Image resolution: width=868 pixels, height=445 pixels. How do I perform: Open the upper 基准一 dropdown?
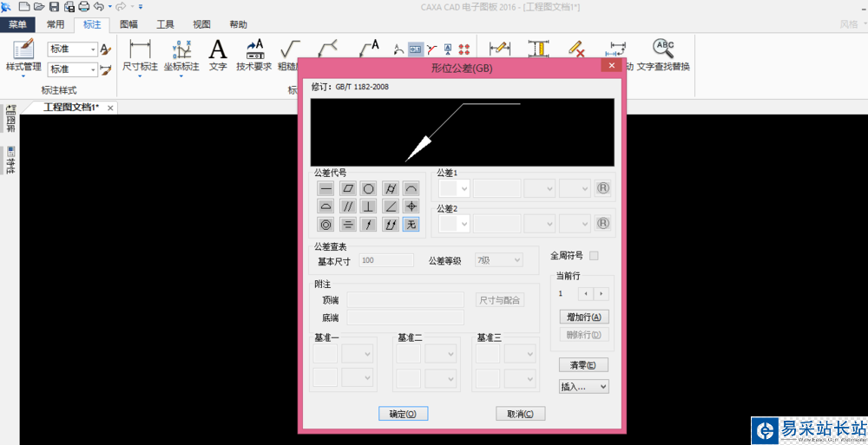tap(357, 353)
